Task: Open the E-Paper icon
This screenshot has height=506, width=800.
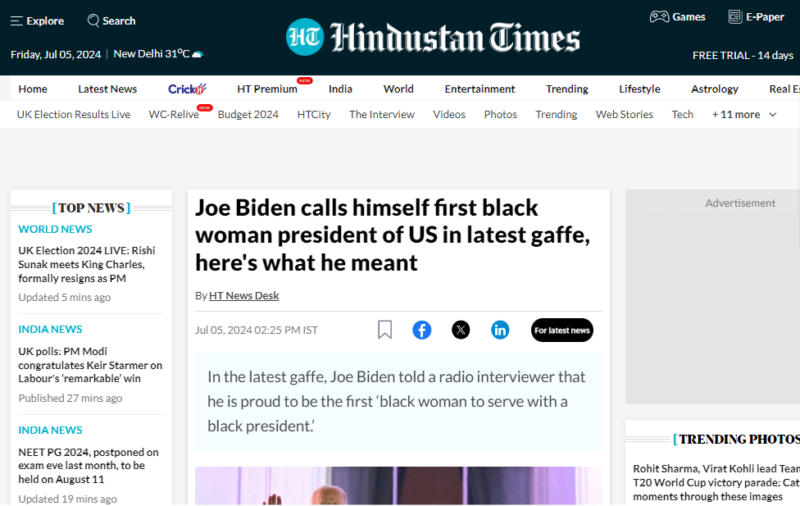Action: pos(735,17)
